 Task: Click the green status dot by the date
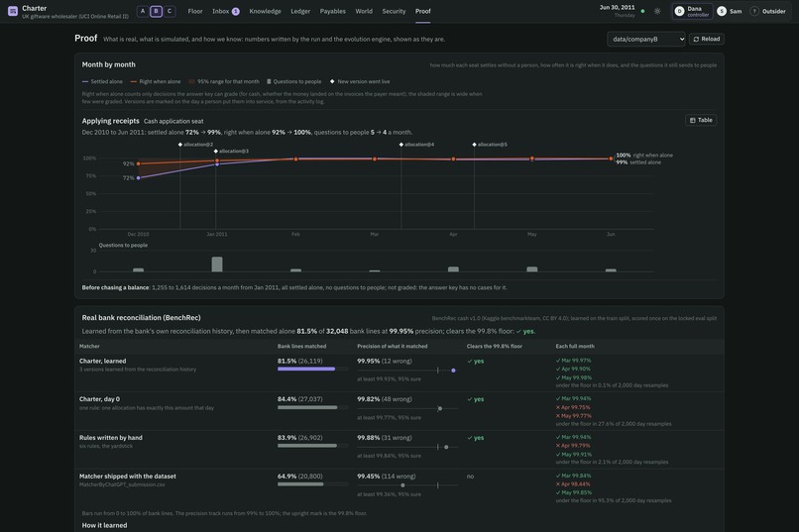point(642,11)
